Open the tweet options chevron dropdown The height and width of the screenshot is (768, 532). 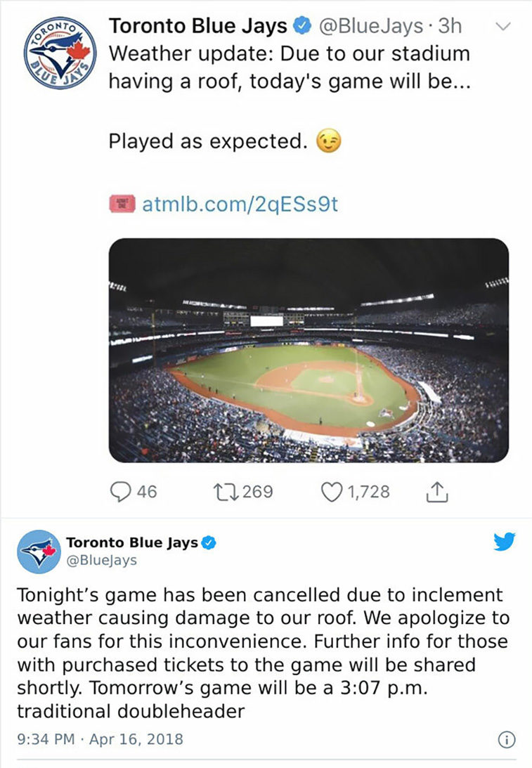504,26
